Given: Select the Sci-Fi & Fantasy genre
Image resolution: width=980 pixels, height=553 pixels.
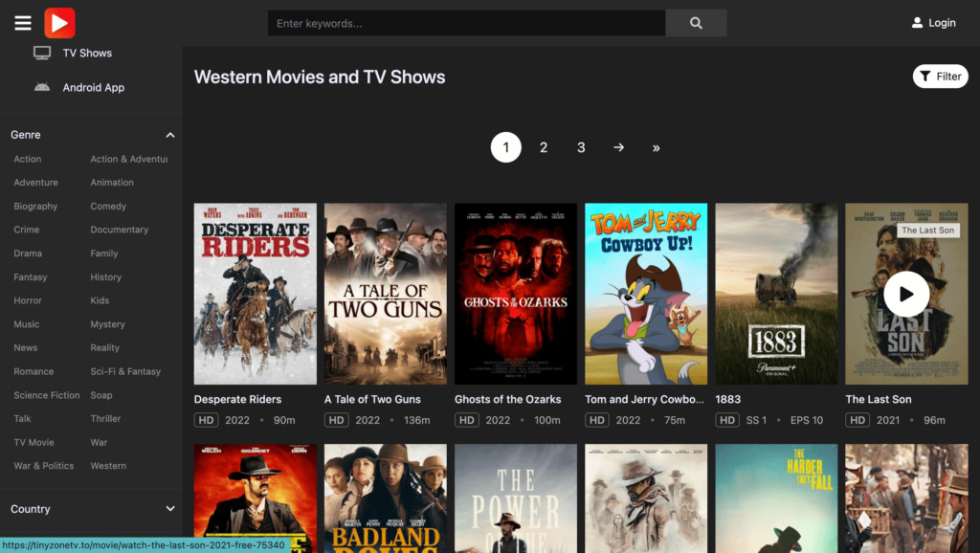Looking at the screenshot, I should (125, 371).
